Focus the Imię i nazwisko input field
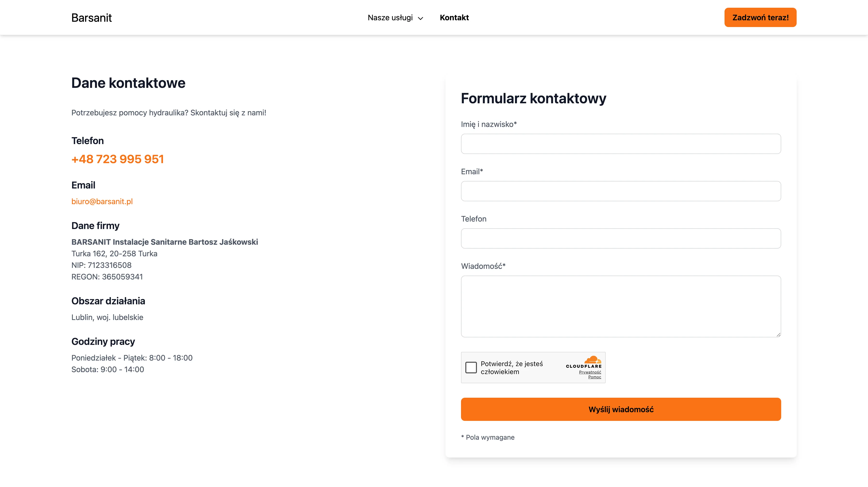868x487 pixels. 620,144
